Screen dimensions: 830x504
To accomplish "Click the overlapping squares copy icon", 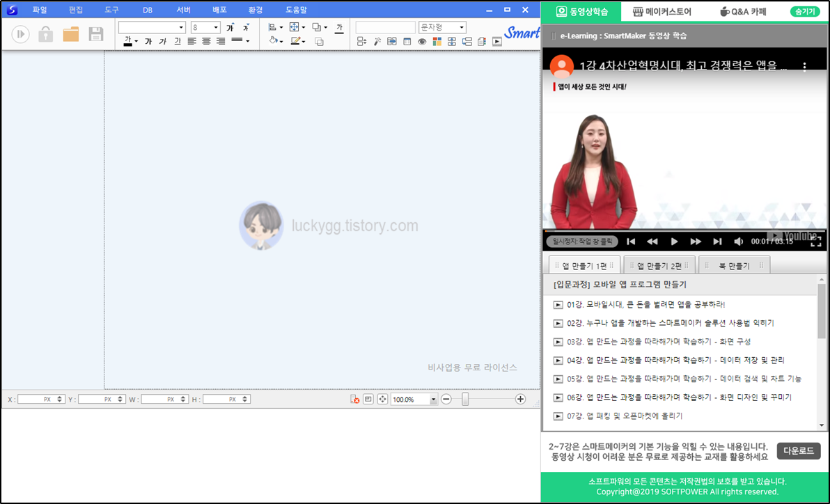I will [x=319, y=41].
